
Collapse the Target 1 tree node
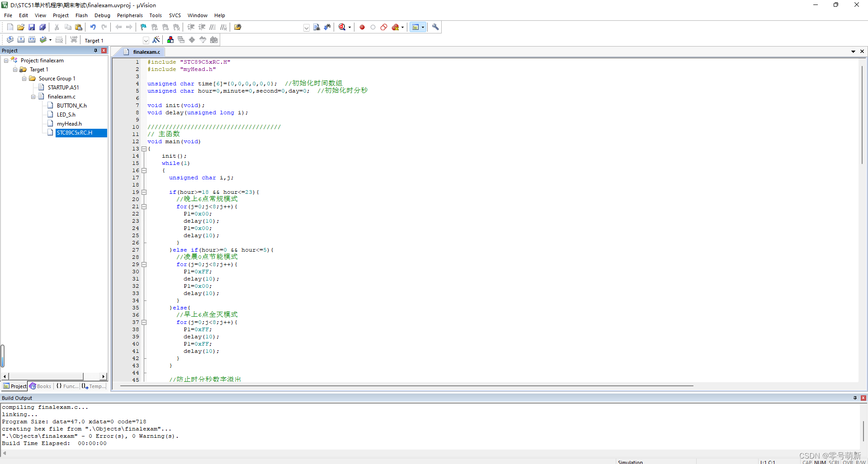click(x=15, y=70)
